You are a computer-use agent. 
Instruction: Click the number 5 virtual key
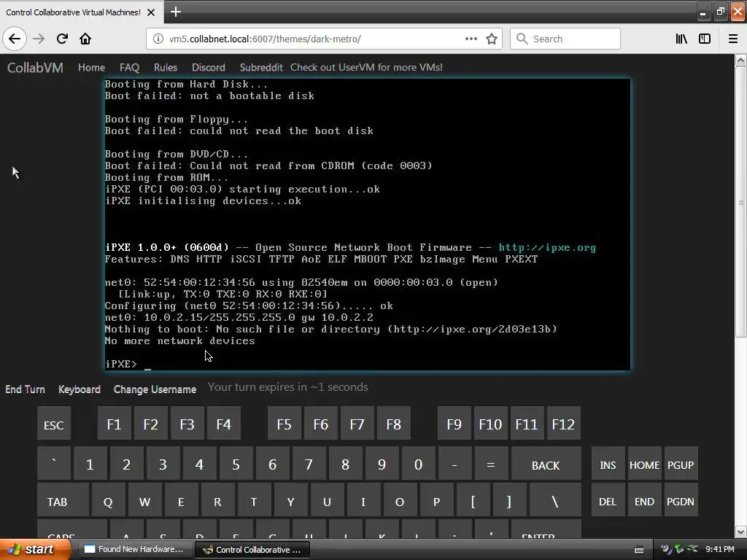click(236, 463)
